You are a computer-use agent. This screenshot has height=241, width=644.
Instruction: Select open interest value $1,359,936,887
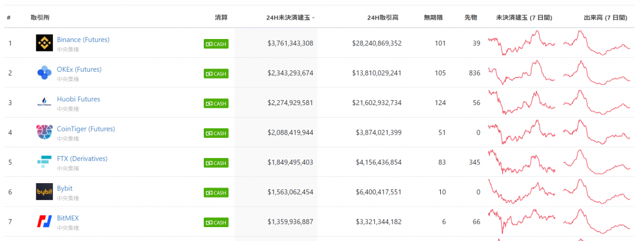point(290,221)
